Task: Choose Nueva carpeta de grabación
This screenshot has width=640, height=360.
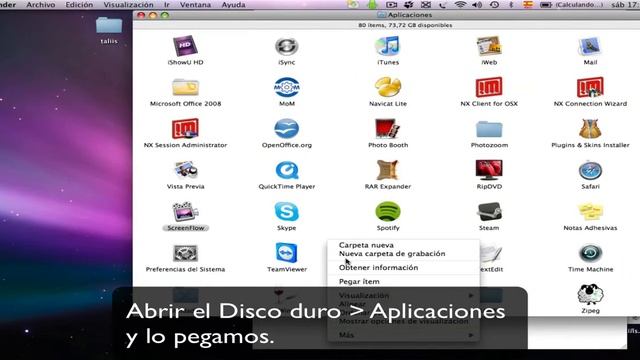Action: pyautogui.click(x=392, y=253)
